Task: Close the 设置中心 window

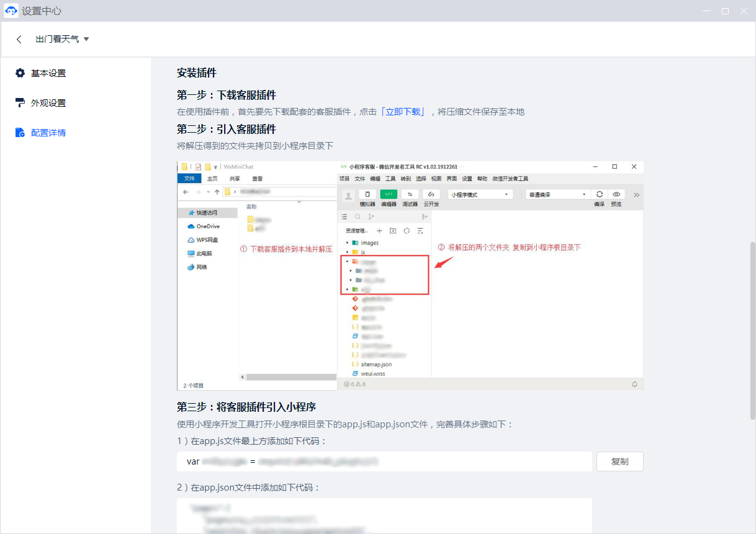Action: pyautogui.click(x=744, y=11)
